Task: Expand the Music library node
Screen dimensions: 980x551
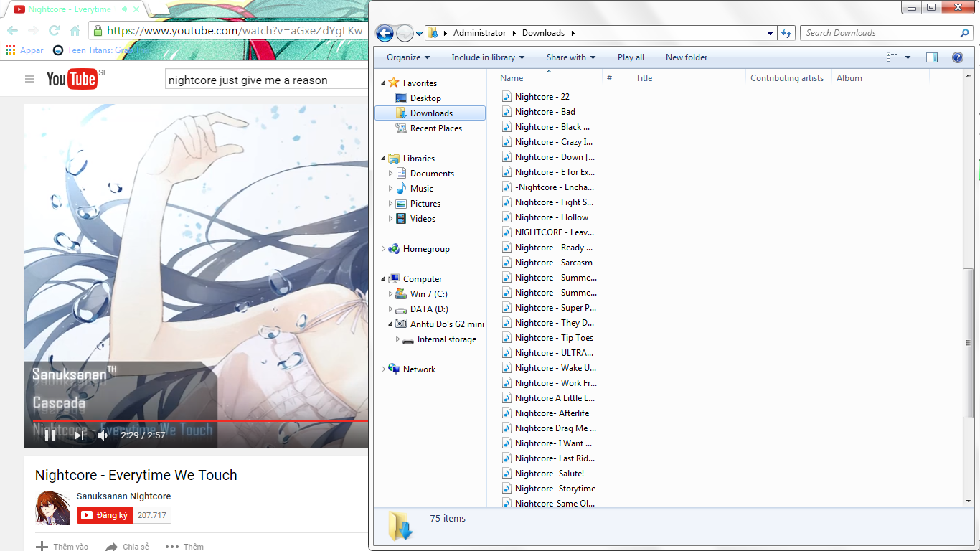Action: (x=391, y=189)
